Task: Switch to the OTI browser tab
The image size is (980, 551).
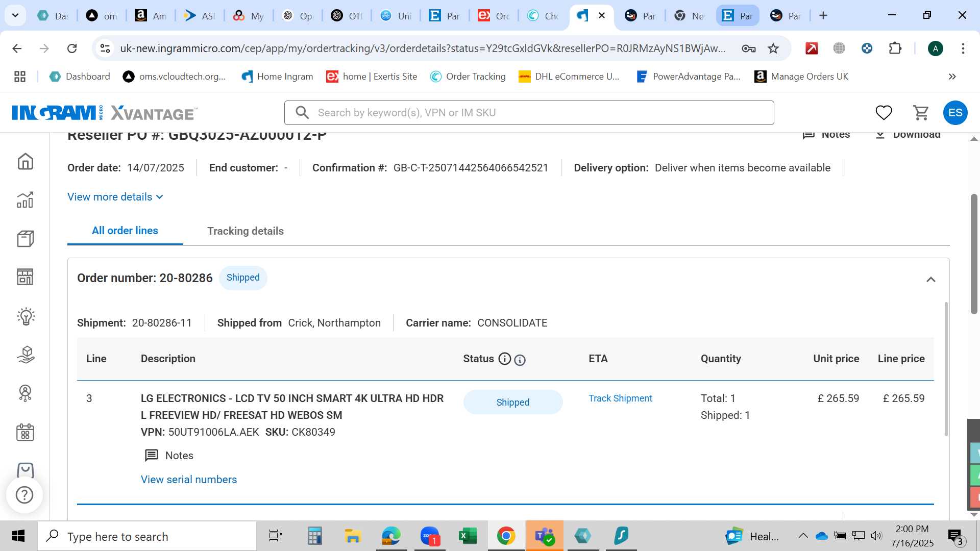Action: click(347, 16)
